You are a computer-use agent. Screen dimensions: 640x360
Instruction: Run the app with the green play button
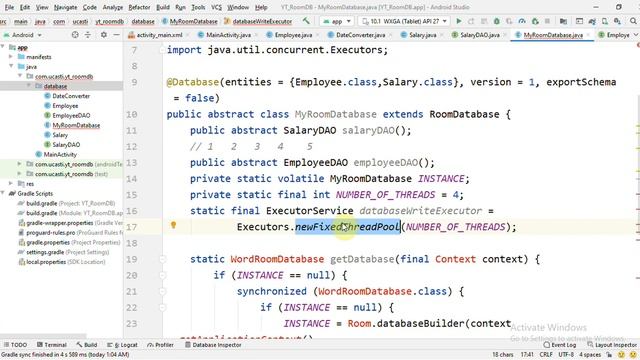pos(459,21)
